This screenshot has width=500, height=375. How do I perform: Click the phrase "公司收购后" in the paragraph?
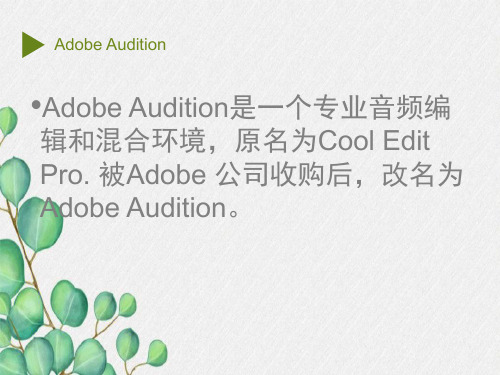click(x=285, y=175)
